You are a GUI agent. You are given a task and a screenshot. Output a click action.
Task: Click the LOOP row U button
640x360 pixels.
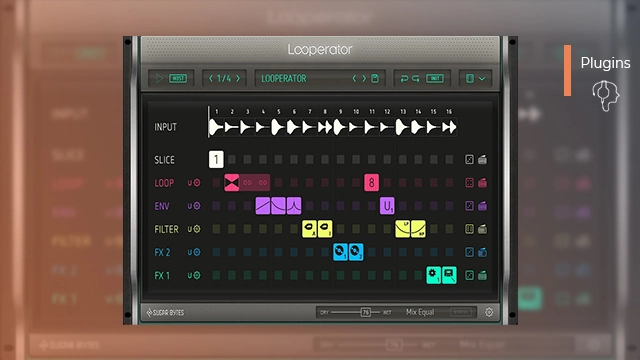click(x=189, y=183)
